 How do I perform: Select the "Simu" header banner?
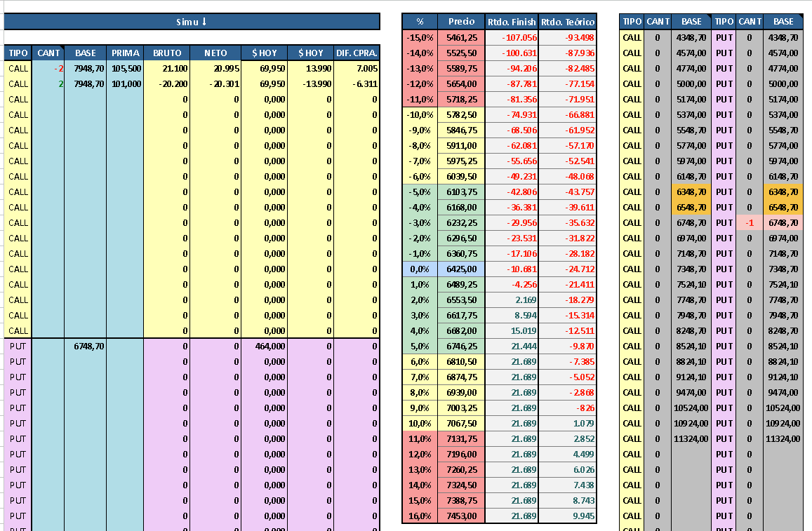192,22
